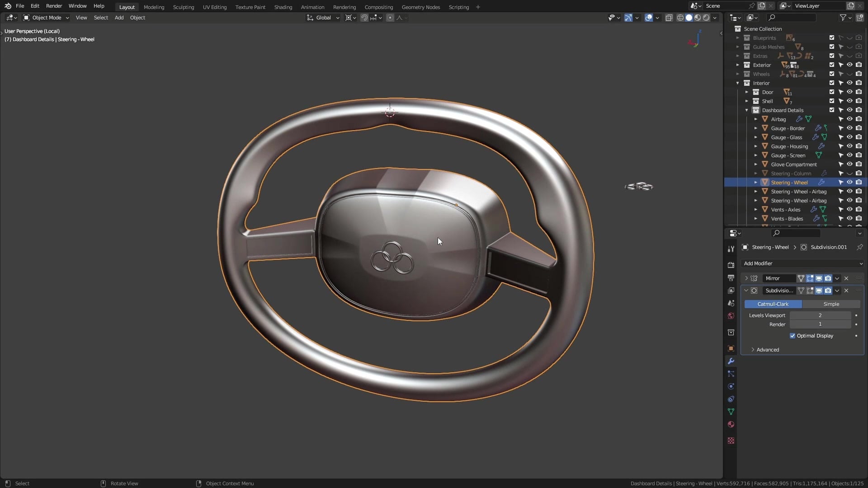Add a new workspace with plus button
The height and width of the screenshot is (488, 868).
(478, 7)
